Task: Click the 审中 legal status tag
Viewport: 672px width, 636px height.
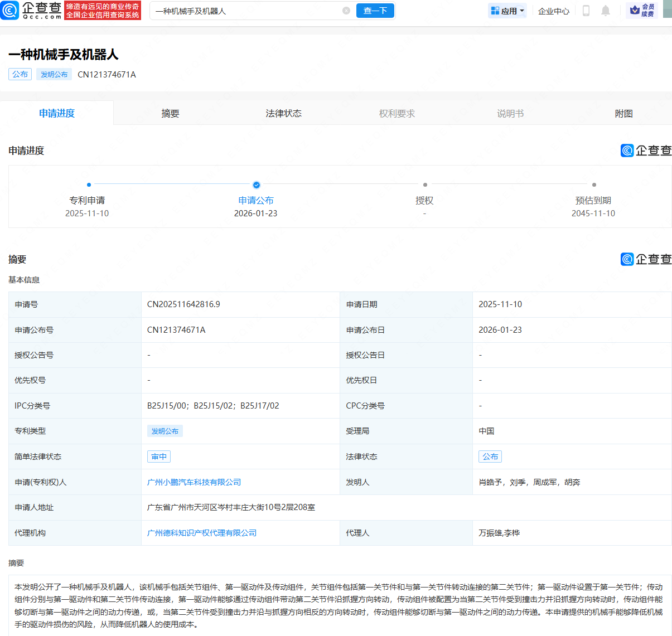Action: (x=158, y=456)
